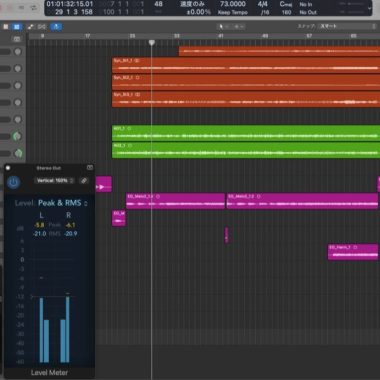Click the 4/4 time signature
Screen dimensions: 380x380
pyautogui.click(x=263, y=4)
